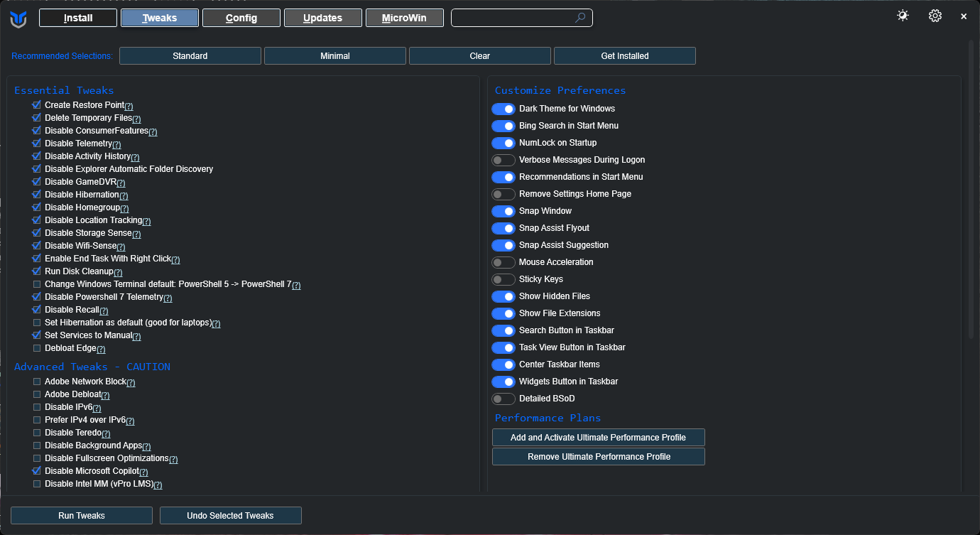Image resolution: width=980 pixels, height=535 pixels.
Task: Turn off Dark Theme for Windows toggle
Action: (x=503, y=109)
